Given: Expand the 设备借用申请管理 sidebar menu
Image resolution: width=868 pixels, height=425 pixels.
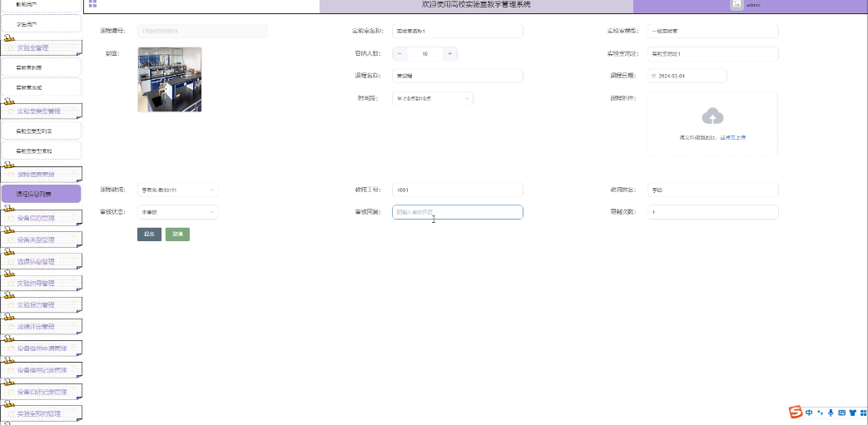Looking at the screenshot, I should [42, 348].
